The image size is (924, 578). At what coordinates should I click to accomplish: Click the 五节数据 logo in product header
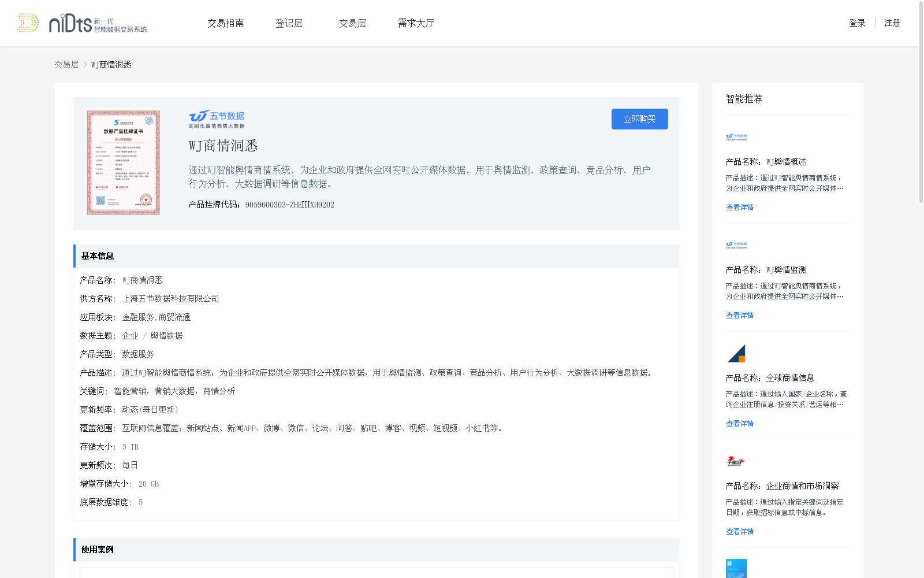(217, 119)
